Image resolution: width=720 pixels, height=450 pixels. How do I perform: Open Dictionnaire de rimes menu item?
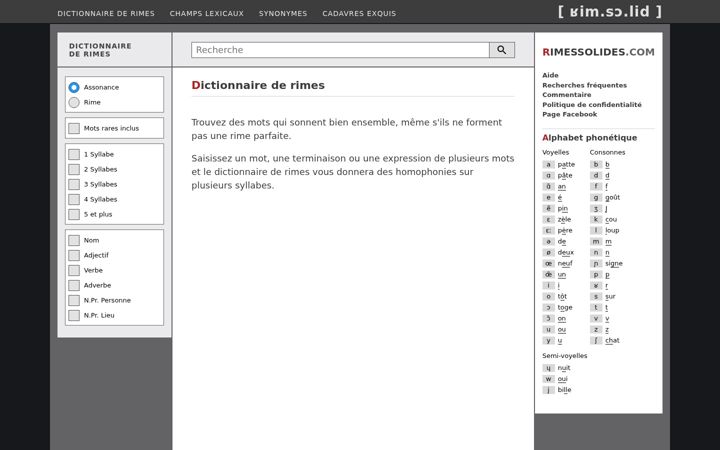pyautogui.click(x=106, y=14)
